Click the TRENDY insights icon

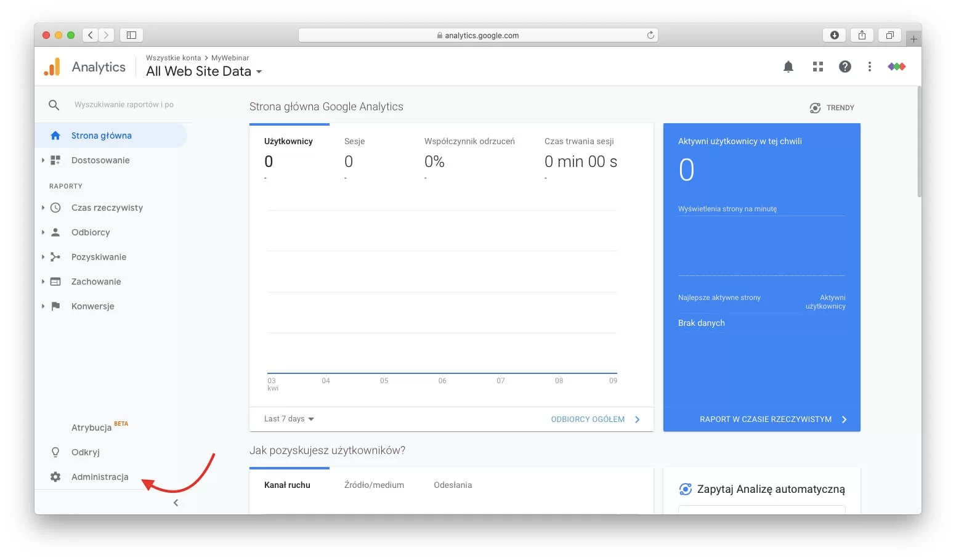click(815, 108)
